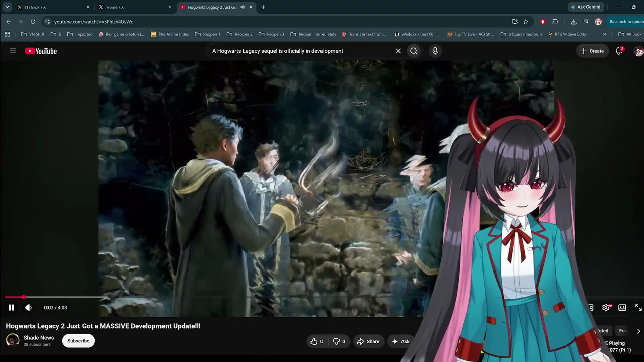Close the Hogwarts Legacy 2 tab

(251, 7)
